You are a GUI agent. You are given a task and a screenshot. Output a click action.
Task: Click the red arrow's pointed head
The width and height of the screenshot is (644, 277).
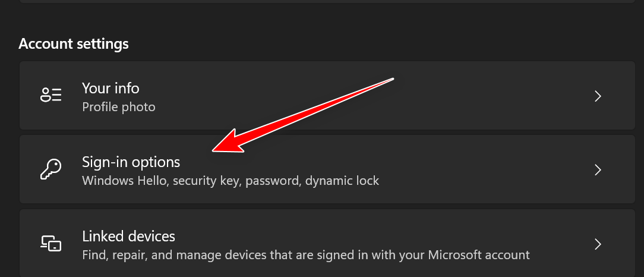coord(216,150)
